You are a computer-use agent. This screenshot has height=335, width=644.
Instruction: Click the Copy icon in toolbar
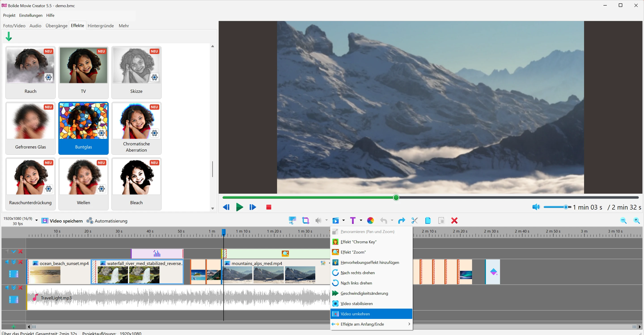(x=428, y=221)
